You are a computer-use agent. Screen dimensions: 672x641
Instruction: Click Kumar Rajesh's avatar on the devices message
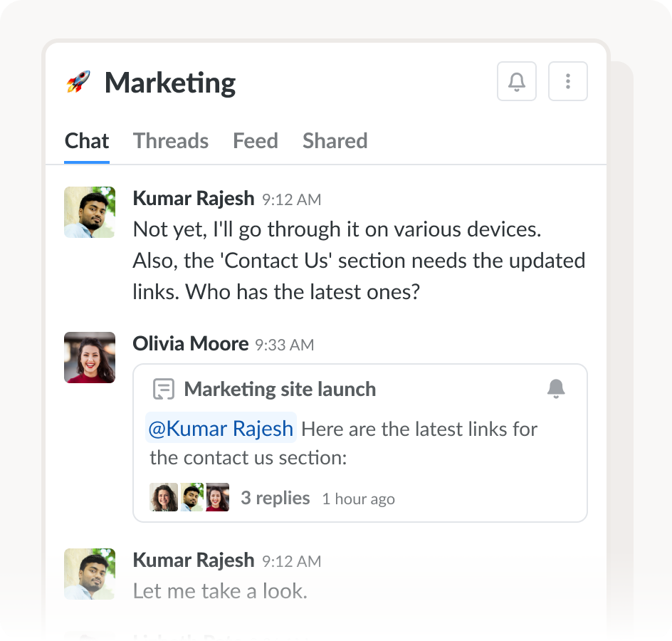pos(90,212)
